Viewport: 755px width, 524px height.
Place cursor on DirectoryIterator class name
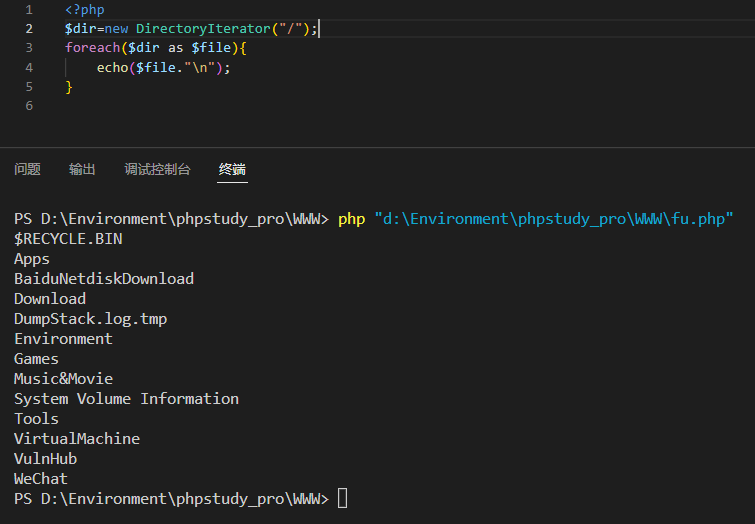pyautogui.click(x=203, y=29)
